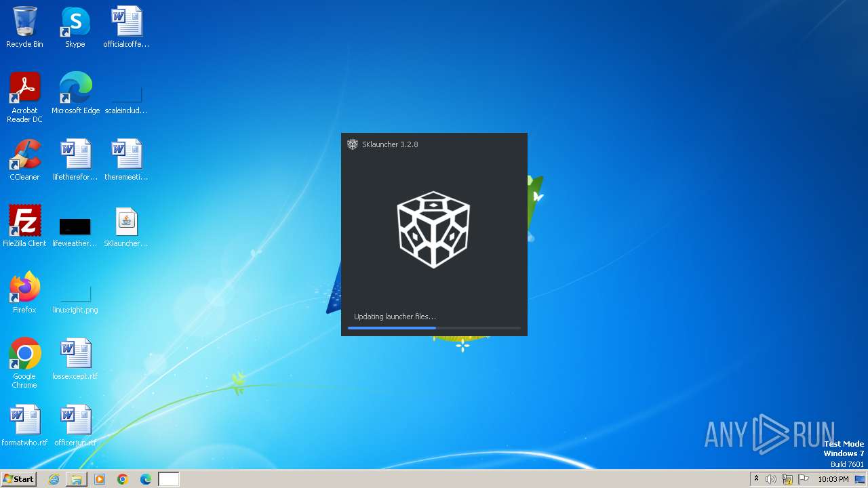Select the CCleaner desktop shortcut
Screen dimensions: 868x488
[24, 159]
